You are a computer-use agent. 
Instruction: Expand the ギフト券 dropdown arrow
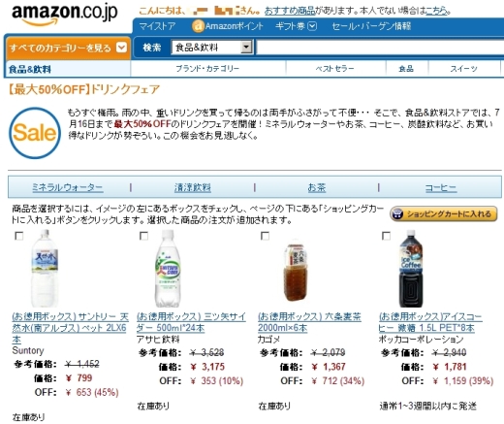pyautogui.click(x=312, y=26)
